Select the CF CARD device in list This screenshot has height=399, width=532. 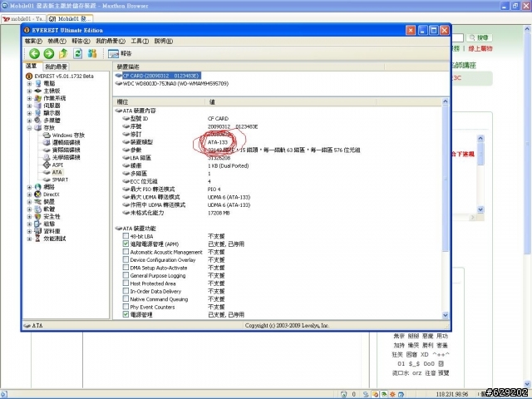click(161, 76)
